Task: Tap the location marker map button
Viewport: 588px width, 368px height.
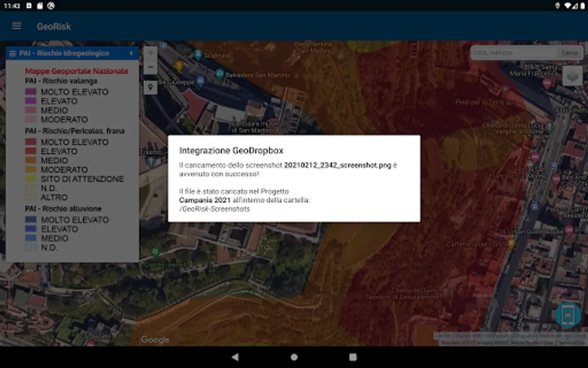Action: (150, 87)
